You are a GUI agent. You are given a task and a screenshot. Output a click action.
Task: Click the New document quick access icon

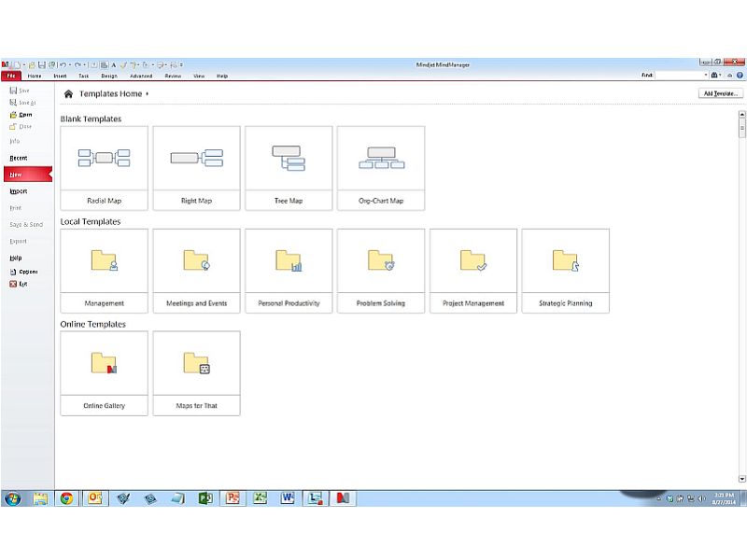coord(17,64)
